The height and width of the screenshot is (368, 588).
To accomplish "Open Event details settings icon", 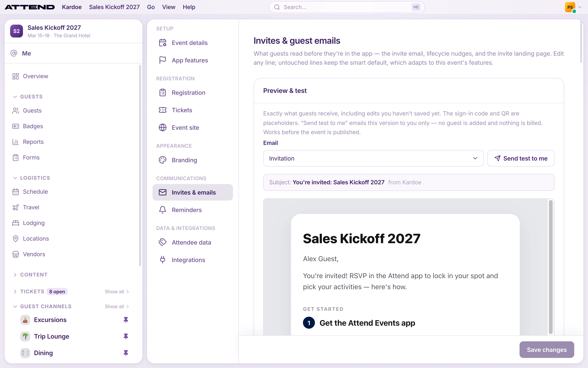I will pos(163,43).
